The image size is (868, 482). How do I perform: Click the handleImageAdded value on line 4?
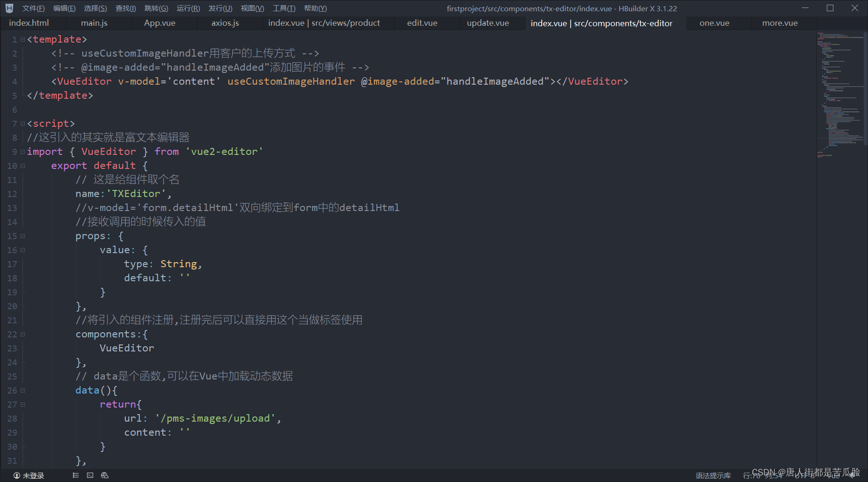495,81
